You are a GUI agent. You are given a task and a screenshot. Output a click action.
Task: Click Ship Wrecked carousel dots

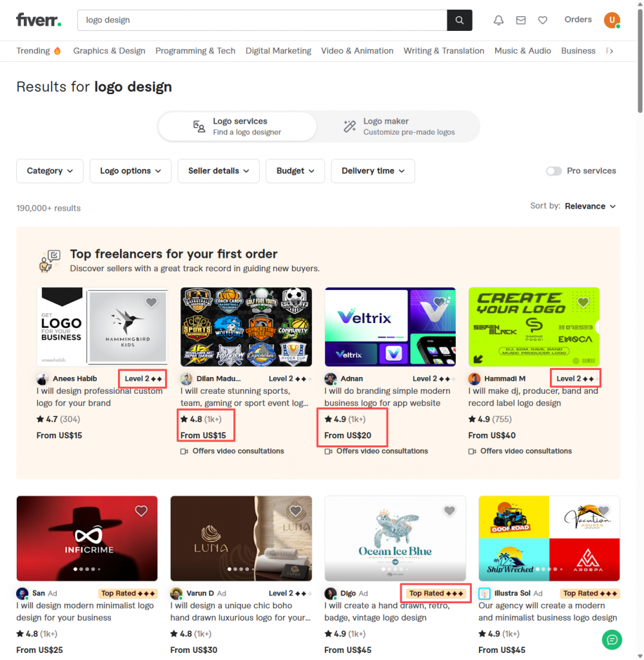tap(549, 569)
